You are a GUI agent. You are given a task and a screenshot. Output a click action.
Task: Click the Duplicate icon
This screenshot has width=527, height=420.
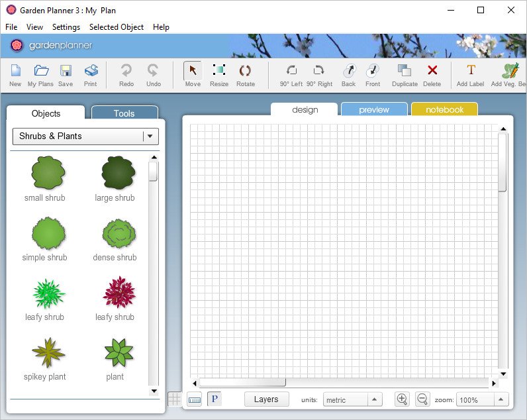pos(405,74)
